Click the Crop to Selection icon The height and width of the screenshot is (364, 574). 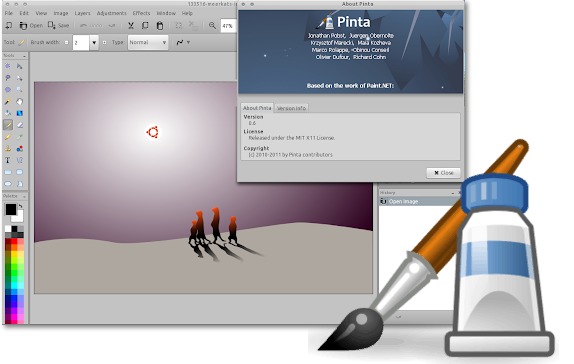click(x=178, y=25)
